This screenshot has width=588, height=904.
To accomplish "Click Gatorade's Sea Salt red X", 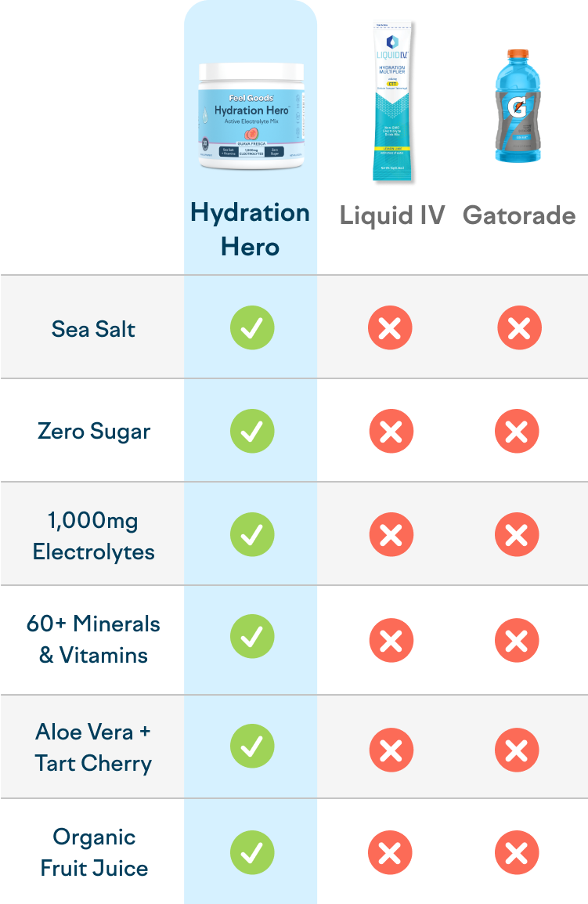I will point(519,328).
